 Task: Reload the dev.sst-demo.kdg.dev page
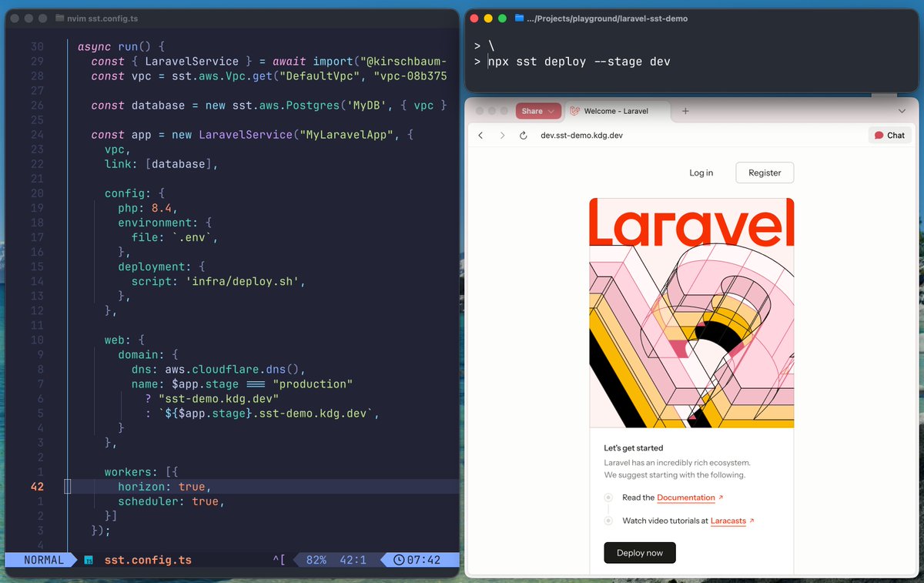click(524, 136)
